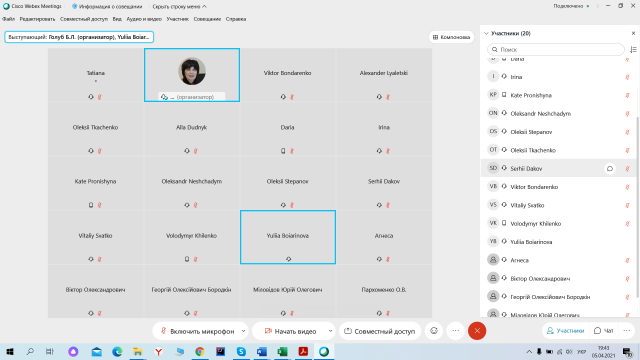Click muted mic icon on Volodymyr Khilenko tile
This screenshot has height=360, width=640.
196,259
